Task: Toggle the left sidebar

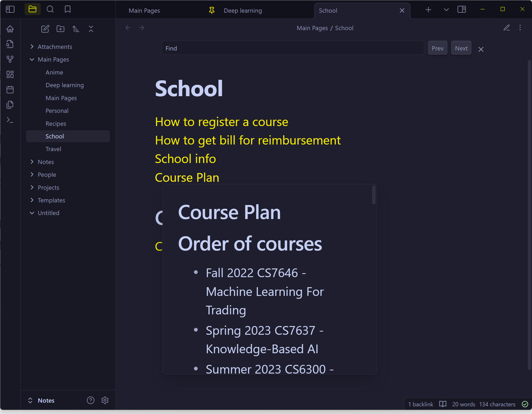Action: [x=10, y=9]
